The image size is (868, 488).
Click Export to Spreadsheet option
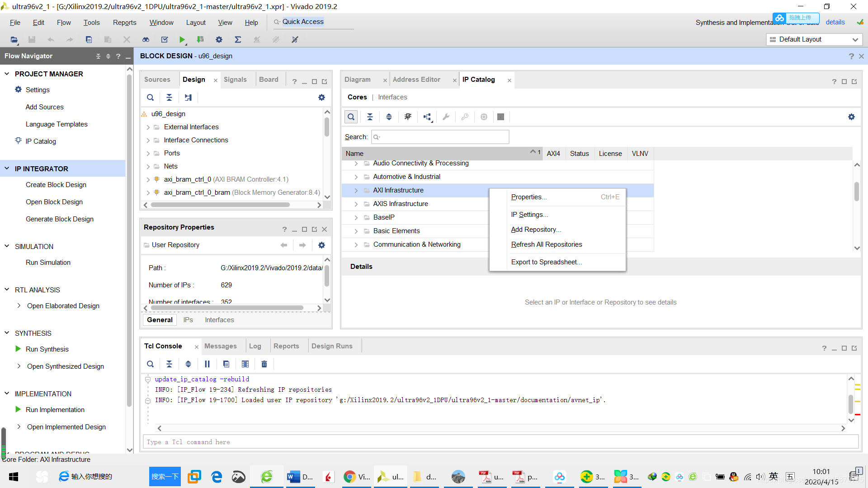click(x=546, y=262)
